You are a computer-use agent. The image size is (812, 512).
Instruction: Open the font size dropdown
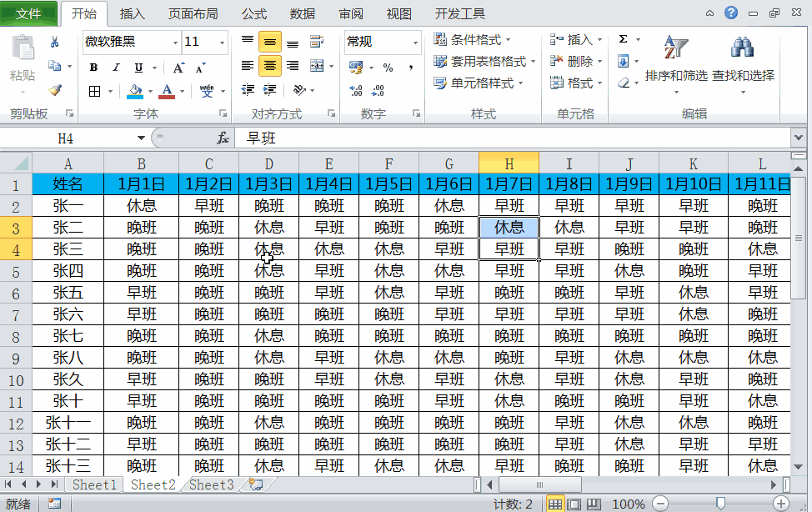222,43
